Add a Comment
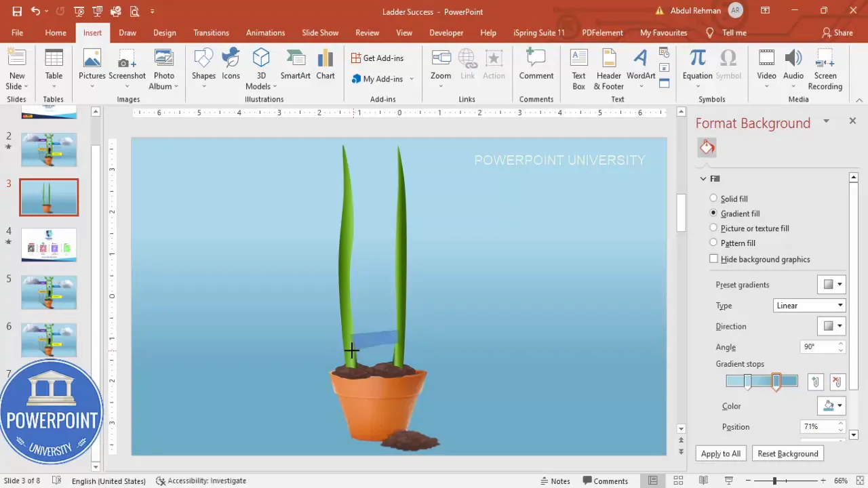Viewport: 868px width, 488px height. (536, 65)
